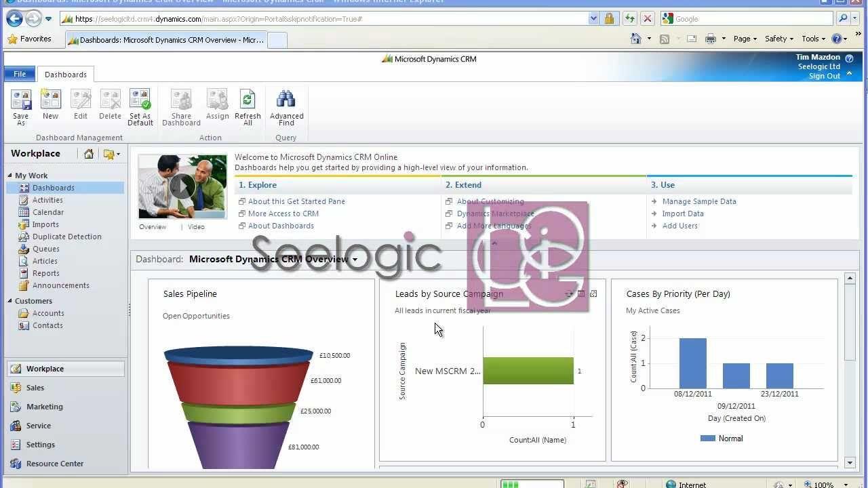
Task: Open the Calendar sidebar item
Action: pos(48,212)
